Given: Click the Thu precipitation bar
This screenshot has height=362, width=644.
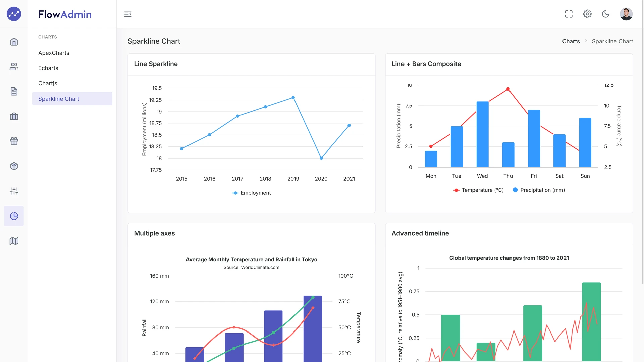Looking at the screenshot, I should [508, 155].
